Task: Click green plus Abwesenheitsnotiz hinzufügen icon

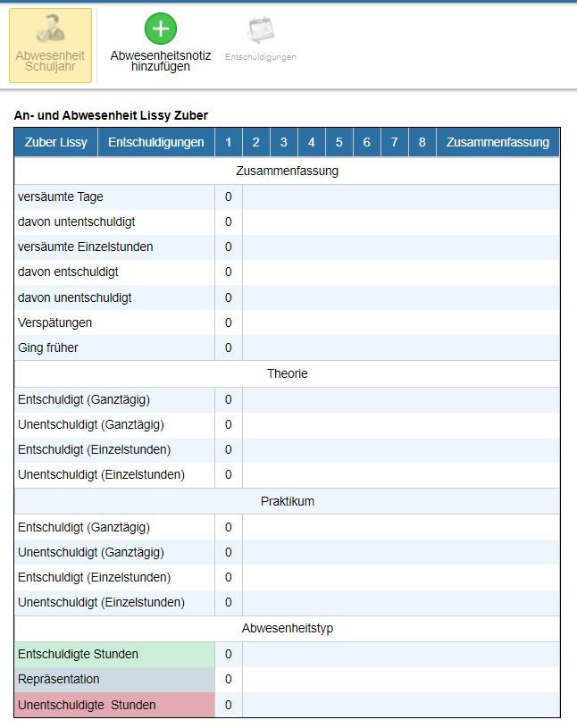Action: [x=161, y=29]
